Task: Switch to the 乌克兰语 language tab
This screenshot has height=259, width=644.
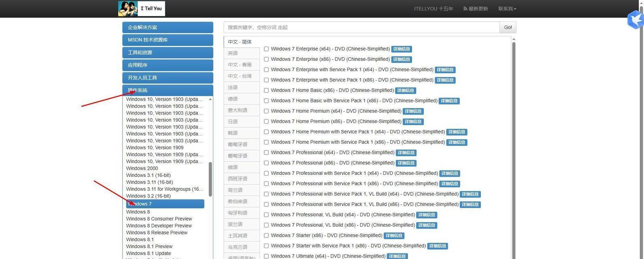Action: point(242,247)
